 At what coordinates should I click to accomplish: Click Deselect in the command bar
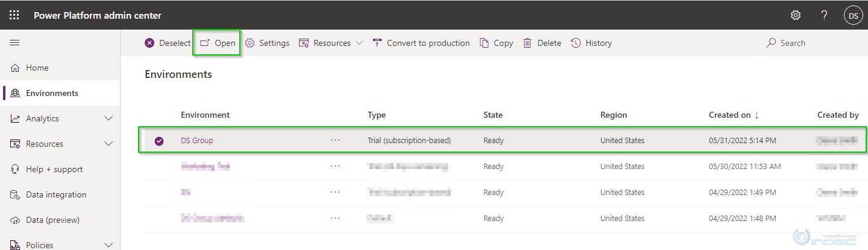pyautogui.click(x=168, y=43)
